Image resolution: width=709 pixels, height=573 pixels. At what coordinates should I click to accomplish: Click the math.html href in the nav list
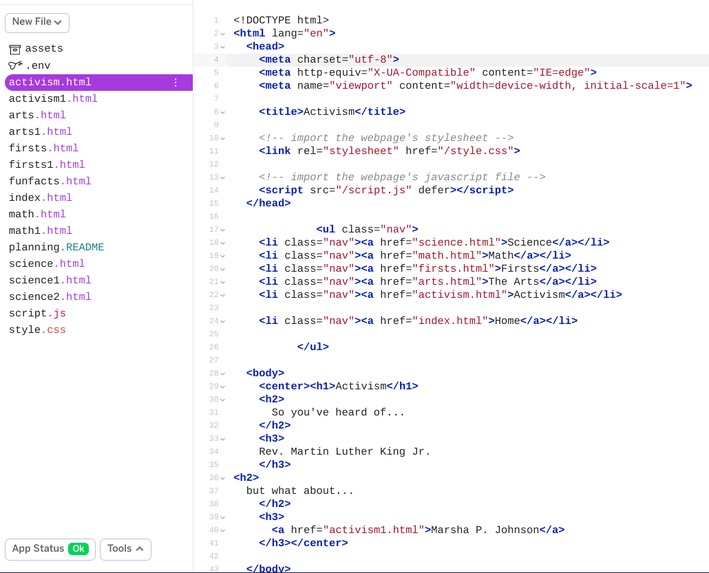447,255
